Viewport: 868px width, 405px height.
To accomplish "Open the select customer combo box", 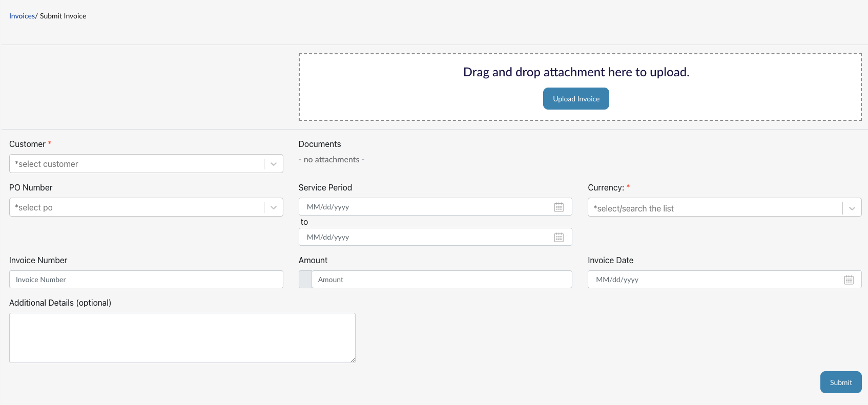I will pos(136,164).
